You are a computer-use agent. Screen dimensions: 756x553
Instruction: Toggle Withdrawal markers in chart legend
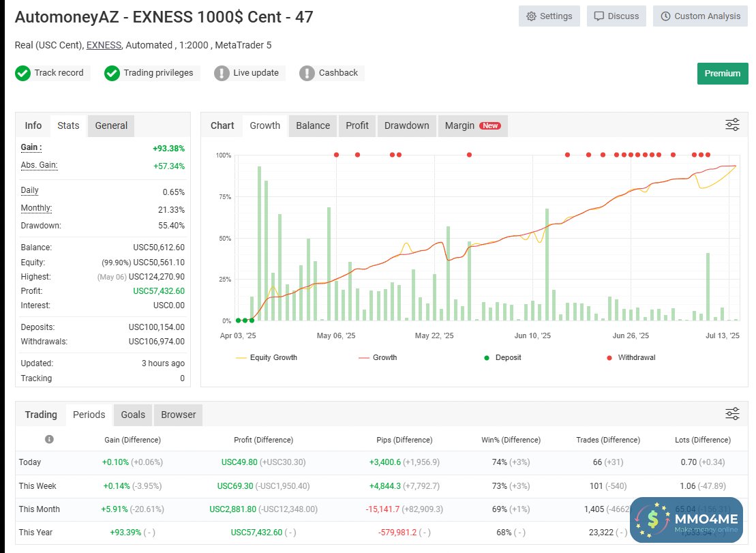[x=631, y=358]
